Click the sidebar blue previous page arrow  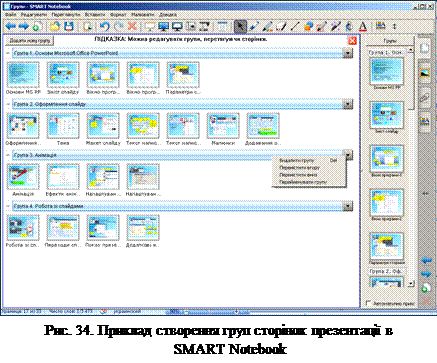click(426, 260)
